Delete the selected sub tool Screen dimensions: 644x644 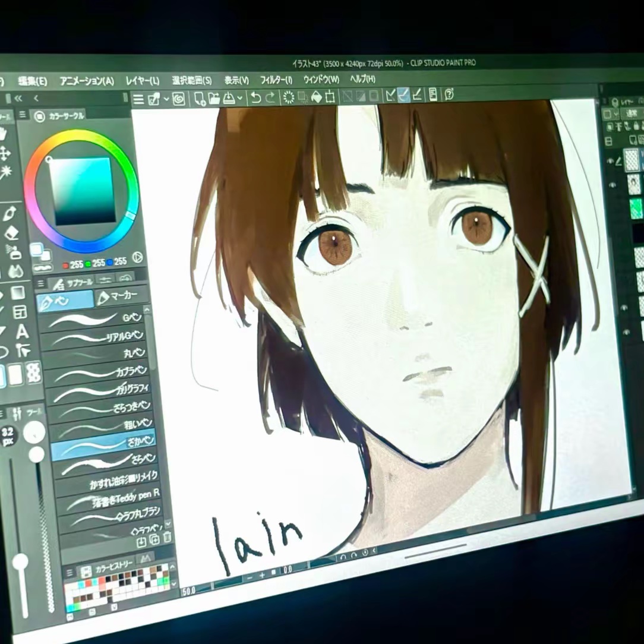pyautogui.click(x=167, y=537)
